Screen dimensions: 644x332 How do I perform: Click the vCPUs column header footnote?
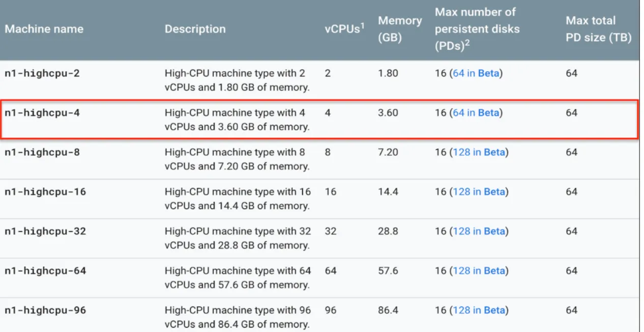tap(363, 25)
